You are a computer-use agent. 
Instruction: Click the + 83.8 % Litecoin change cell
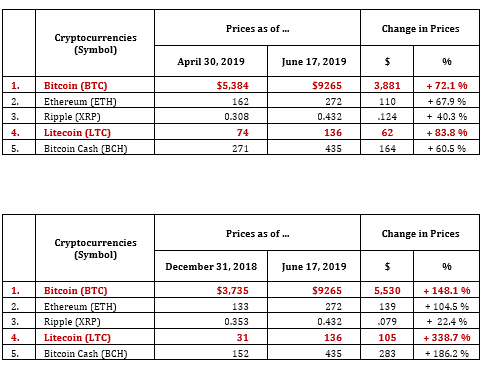(447, 132)
